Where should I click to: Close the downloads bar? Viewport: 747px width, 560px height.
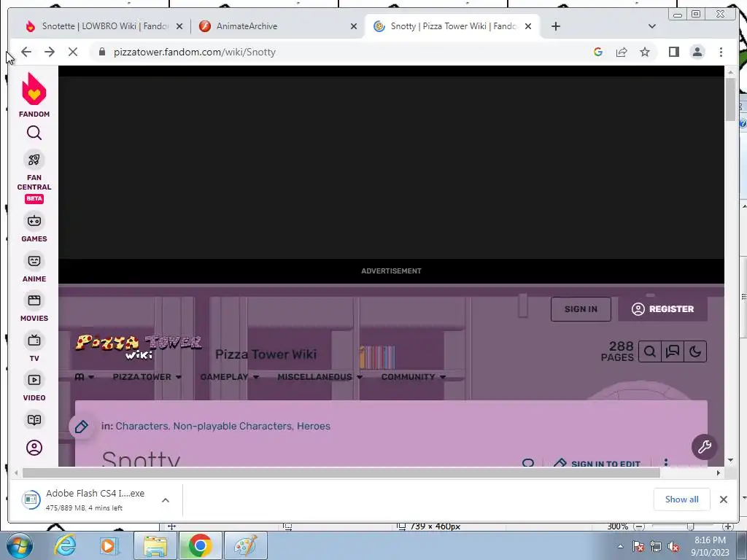tap(723, 499)
